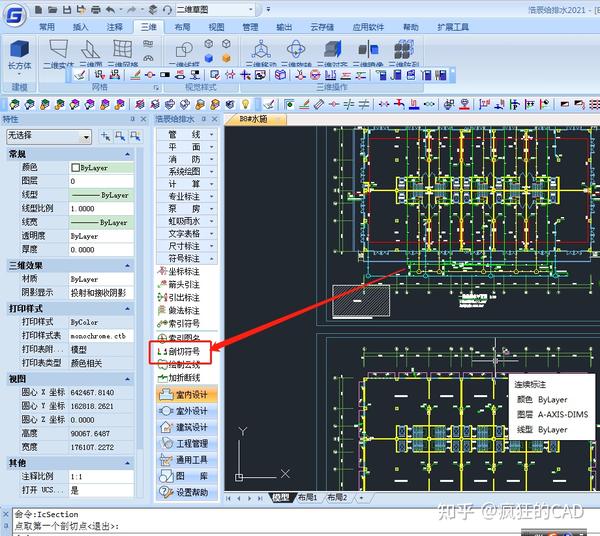Image resolution: width=600 pixels, height=536 pixels.
Task: Open the 室外设计 module button
Action: (x=187, y=411)
